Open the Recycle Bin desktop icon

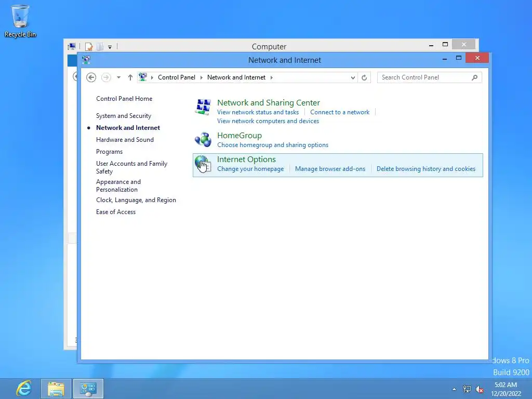(x=20, y=21)
